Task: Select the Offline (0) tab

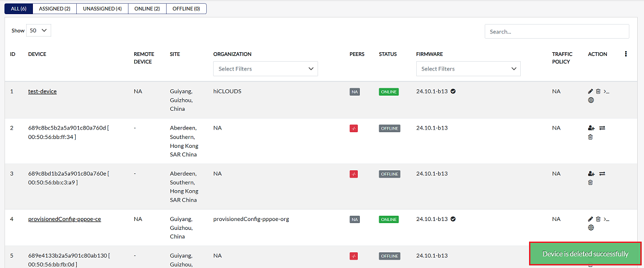Action: pyautogui.click(x=186, y=9)
